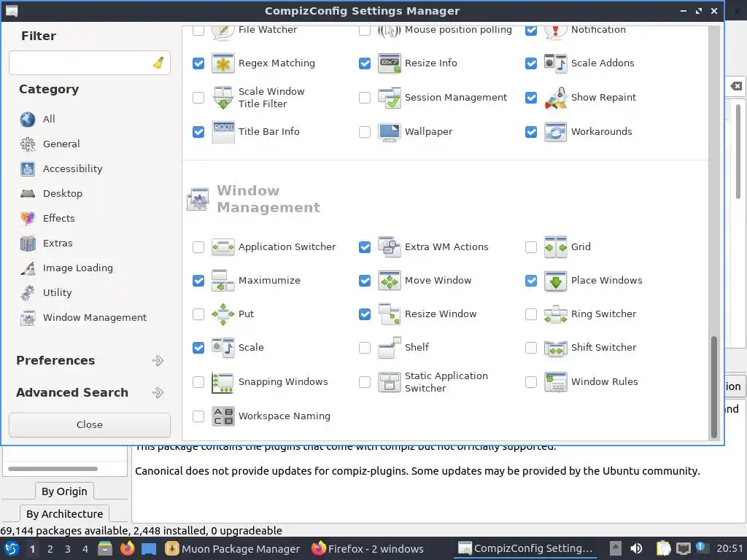Select the General category
Image resolution: width=747 pixels, height=560 pixels.
click(50, 144)
